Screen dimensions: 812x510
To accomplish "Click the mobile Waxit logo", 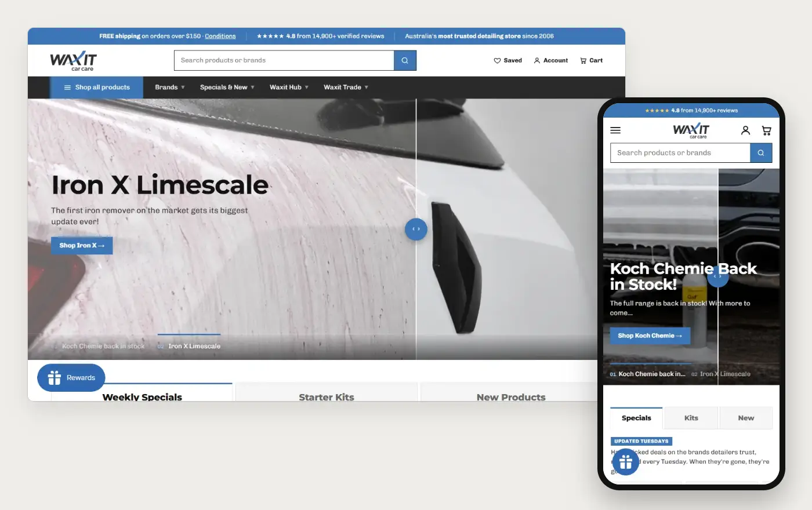I will click(691, 130).
